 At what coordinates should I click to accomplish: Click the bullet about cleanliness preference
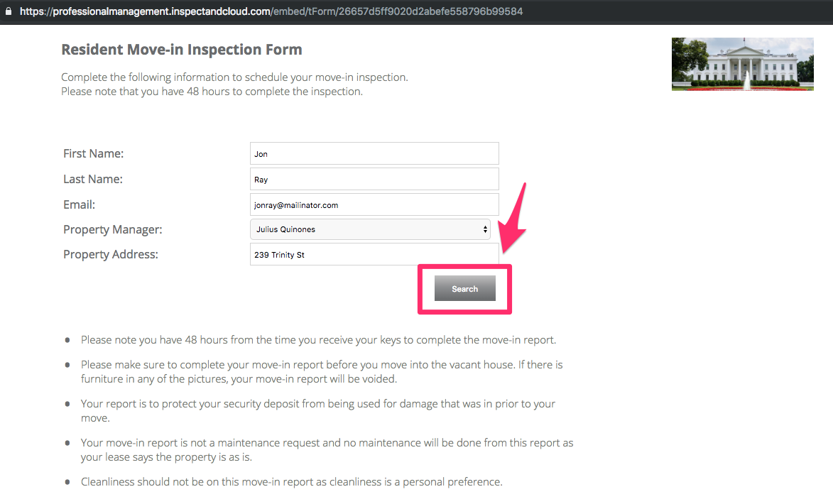coord(292,482)
